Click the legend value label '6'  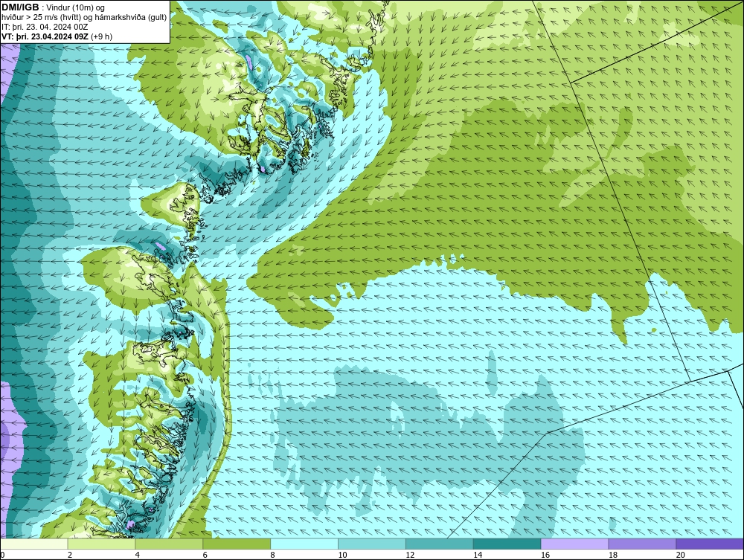pos(205,555)
